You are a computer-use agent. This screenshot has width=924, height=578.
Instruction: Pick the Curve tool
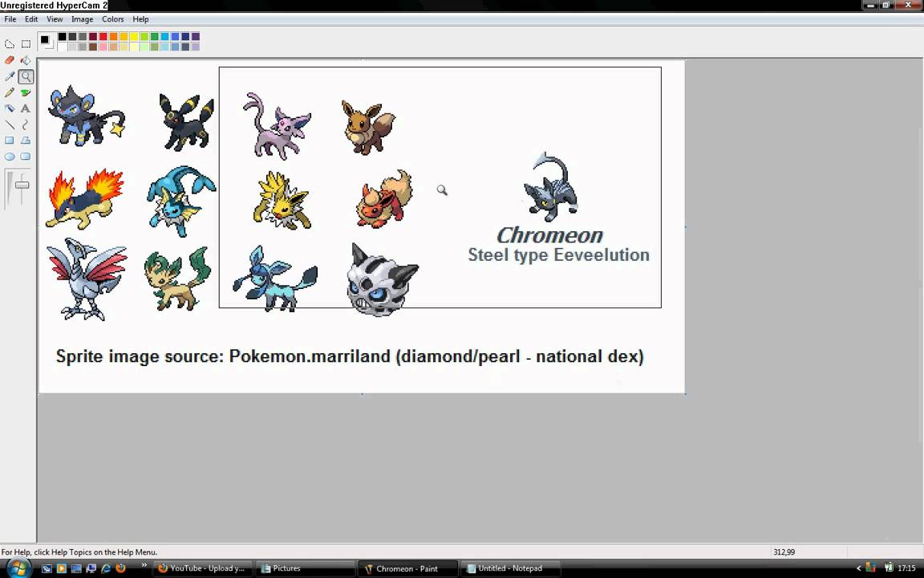26,124
